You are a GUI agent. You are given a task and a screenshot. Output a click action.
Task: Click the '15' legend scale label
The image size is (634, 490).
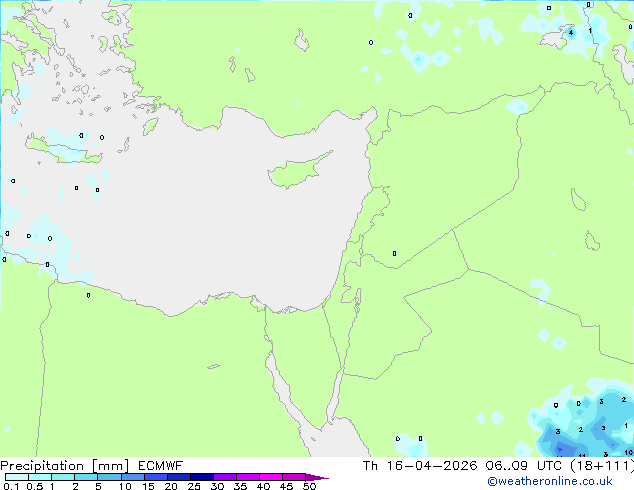[148, 486]
